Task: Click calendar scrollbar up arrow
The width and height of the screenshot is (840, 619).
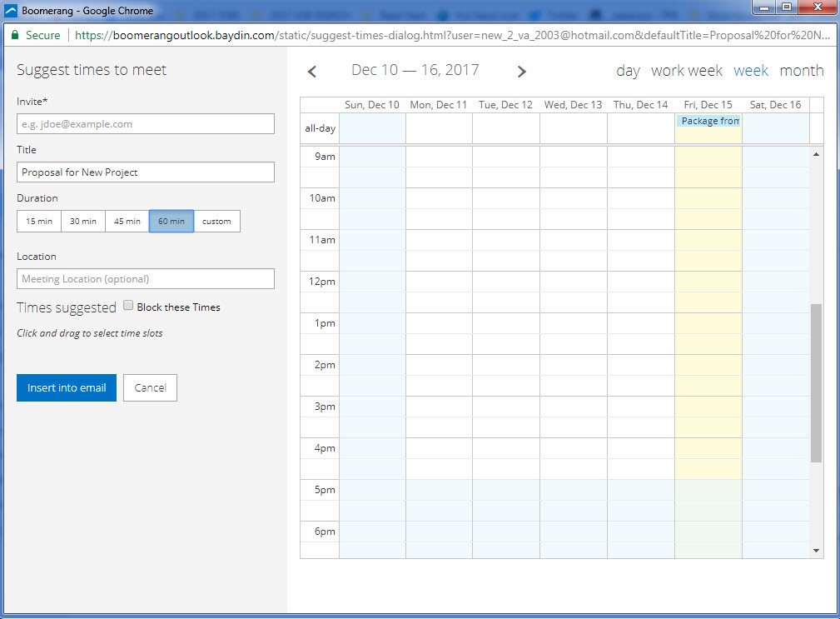Action: [x=816, y=154]
